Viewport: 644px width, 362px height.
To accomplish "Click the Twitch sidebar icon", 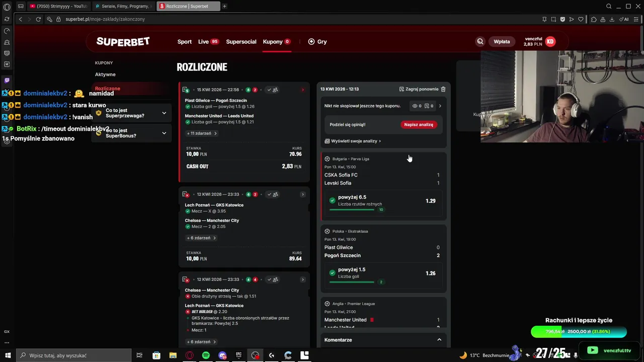I will pyautogui.click(x=7, y=80).
